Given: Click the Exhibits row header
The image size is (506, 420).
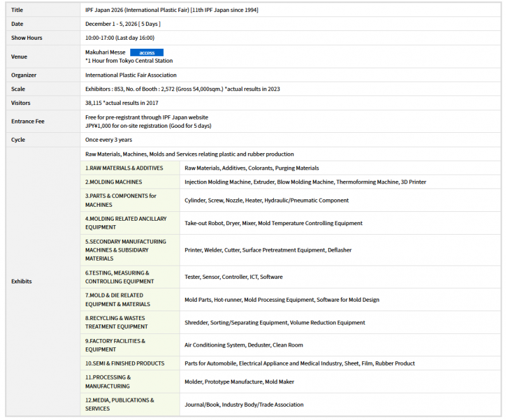Looking at the screenshot, I should tap(22, 281).
